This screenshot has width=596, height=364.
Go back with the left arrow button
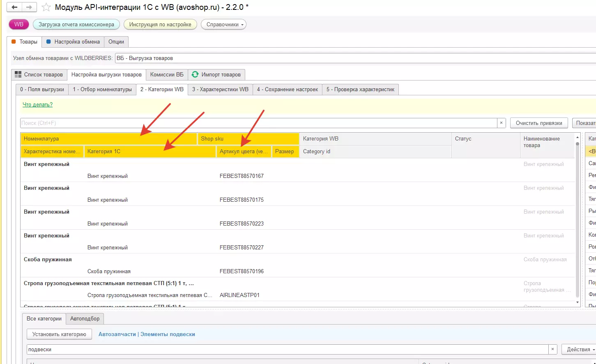point(15,7)
